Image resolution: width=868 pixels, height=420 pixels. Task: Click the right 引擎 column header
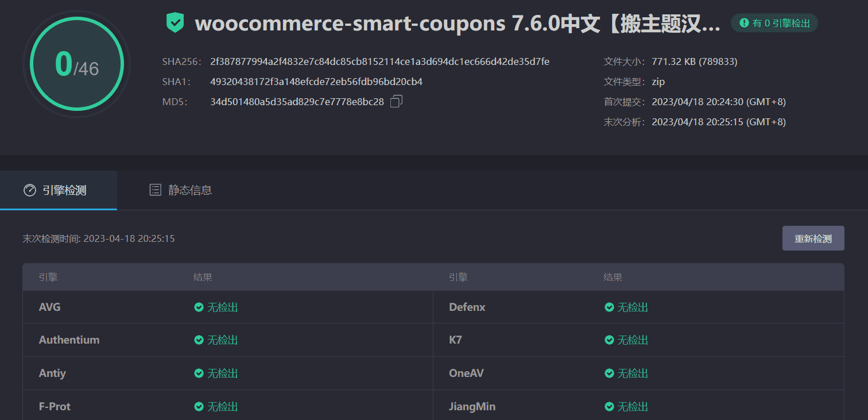pos(458,277)
